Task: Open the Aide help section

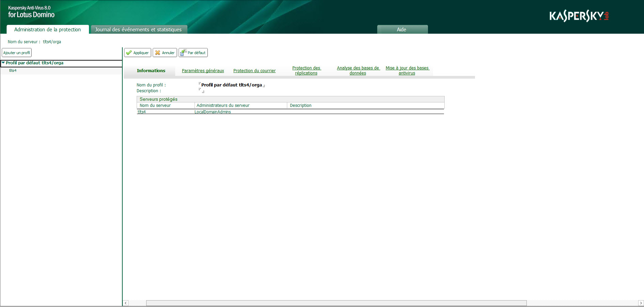Action: click(x=402, y=30)
